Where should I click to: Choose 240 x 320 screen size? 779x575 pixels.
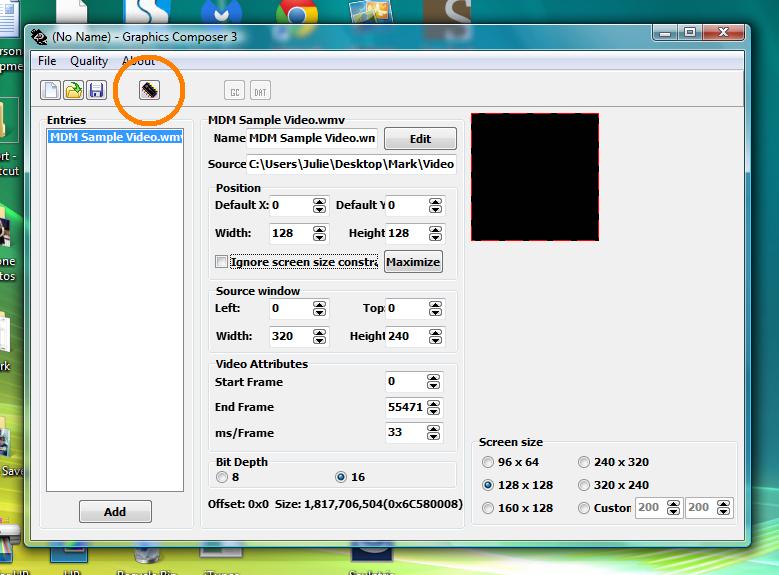[x=584, y=462]
